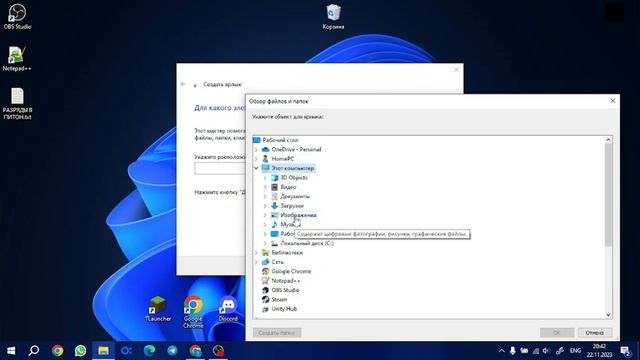Open WhatsApp from the taskbar
Image resolution: width=640 pixels, height=360 pixels.
pyautogui.click(x=80, y=351)
